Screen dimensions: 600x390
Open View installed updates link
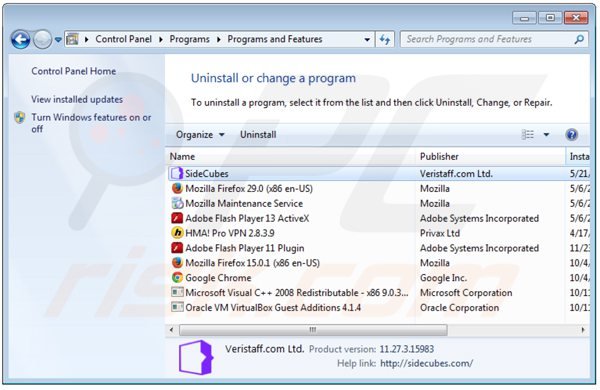click(x=77, y=100)
